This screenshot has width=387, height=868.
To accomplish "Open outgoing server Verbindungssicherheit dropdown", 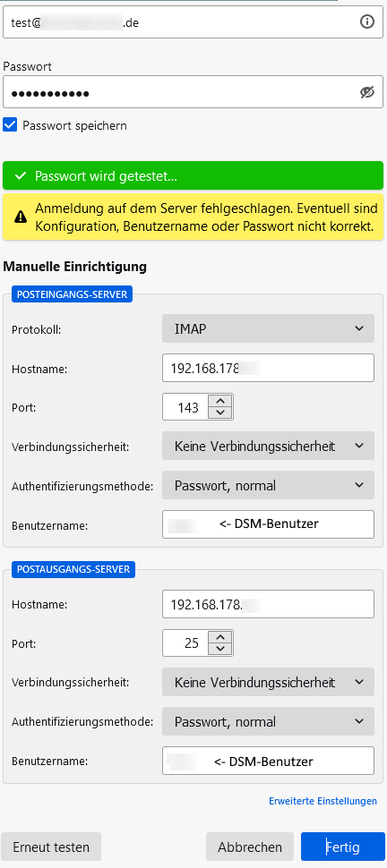I will (269, 682).
